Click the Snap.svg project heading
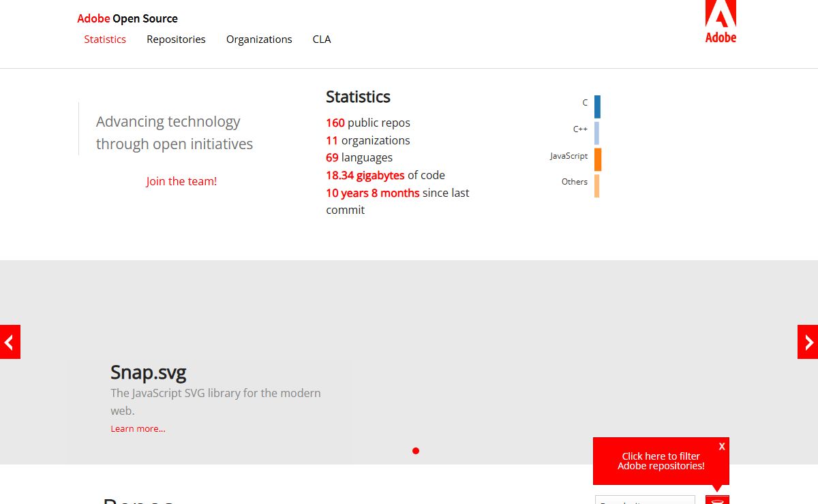The height and width of the screenshot is (504, 818). [x=148, y=372]
